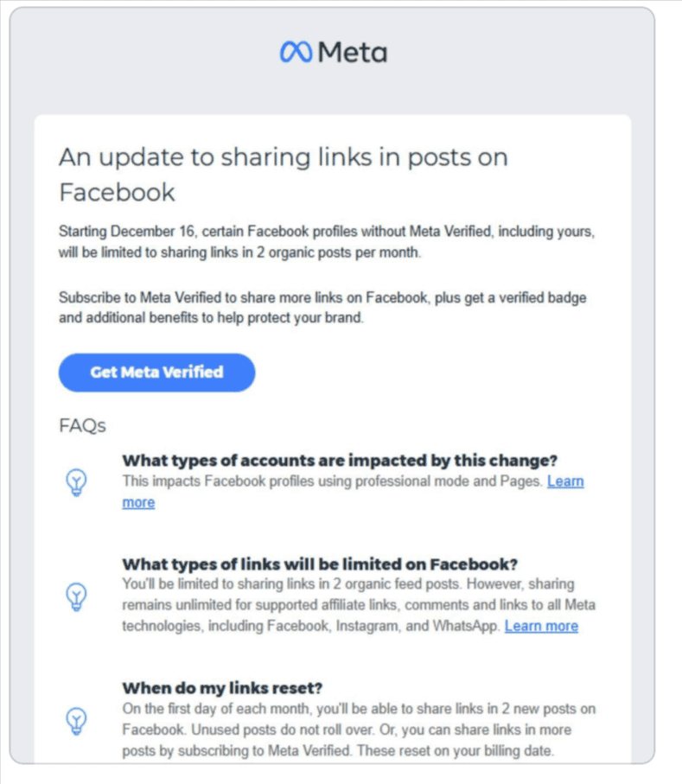
Task: Click the sharing links update headline
Action: click(283, 174)
